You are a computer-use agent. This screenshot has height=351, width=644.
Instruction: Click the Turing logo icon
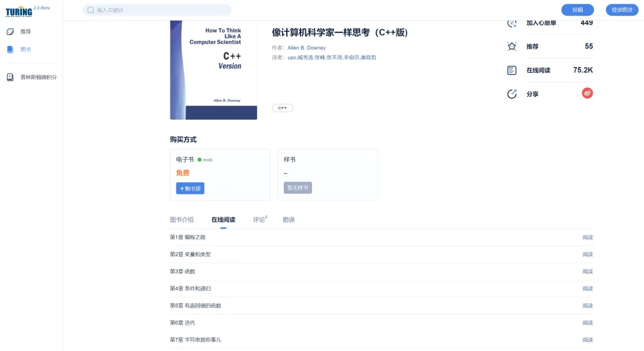(x=19, y=11)
